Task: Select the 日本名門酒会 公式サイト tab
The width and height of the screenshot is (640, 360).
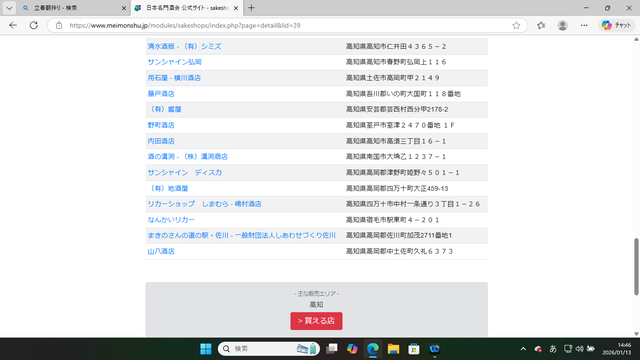Action: click(x=187, y=8)
